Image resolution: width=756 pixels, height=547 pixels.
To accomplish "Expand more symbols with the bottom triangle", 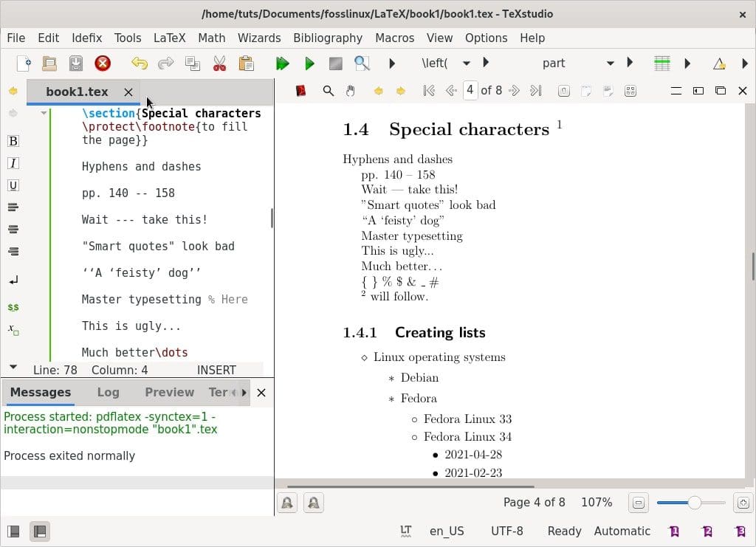I will (x=13, y=365).
